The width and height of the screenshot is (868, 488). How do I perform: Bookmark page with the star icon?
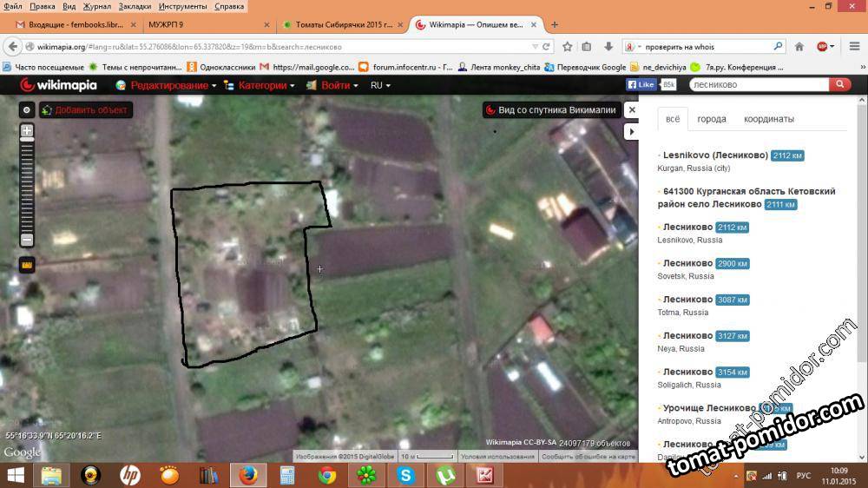coord(568,47)
